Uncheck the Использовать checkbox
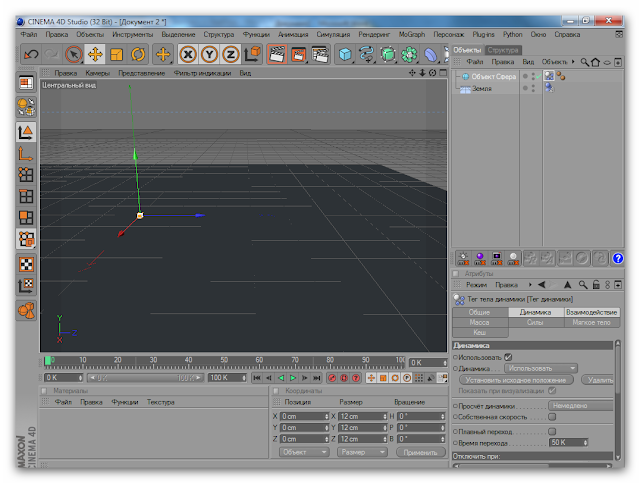Image resolution: width=640 pixels, height=483 pixels. [508, 356]
